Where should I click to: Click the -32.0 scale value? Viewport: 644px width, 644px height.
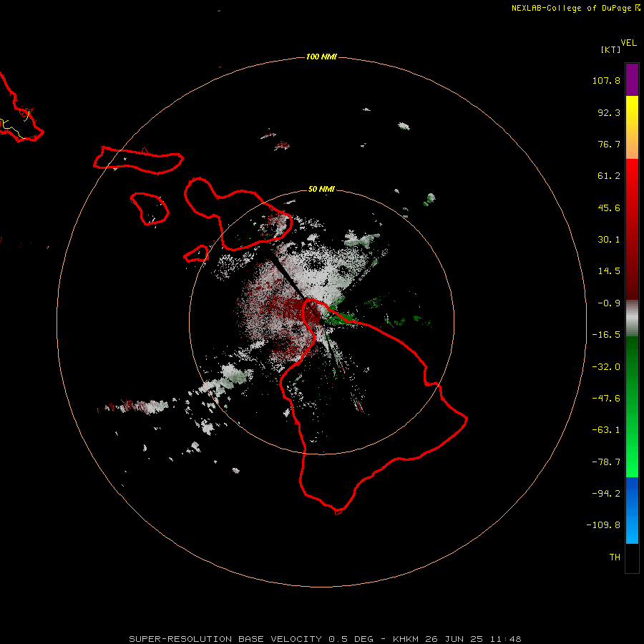[x=606, y=367]
